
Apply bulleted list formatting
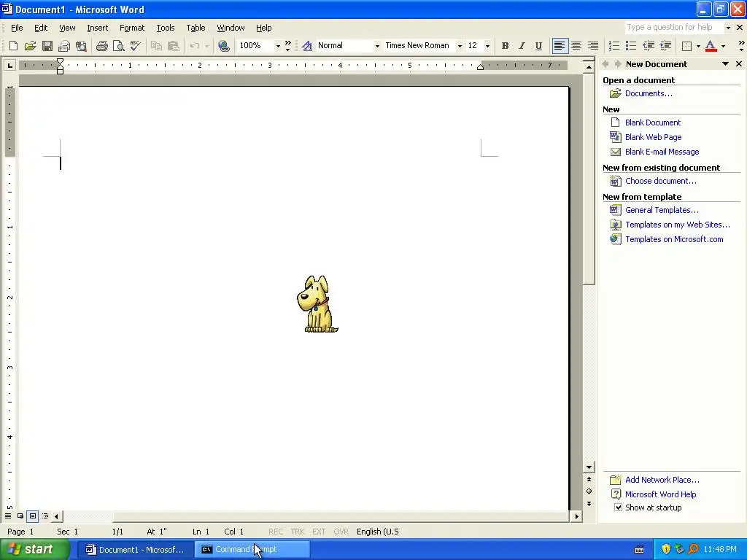(631, 46)
